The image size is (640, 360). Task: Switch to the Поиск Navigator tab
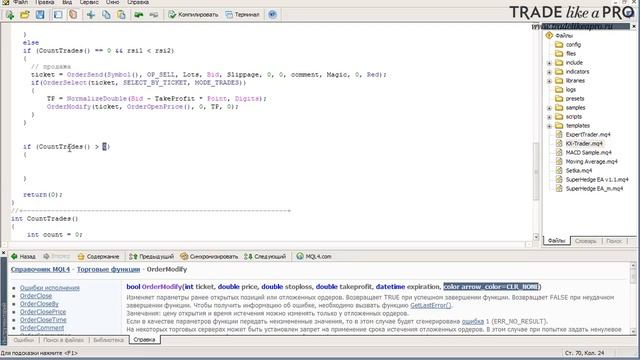(614, 241)
